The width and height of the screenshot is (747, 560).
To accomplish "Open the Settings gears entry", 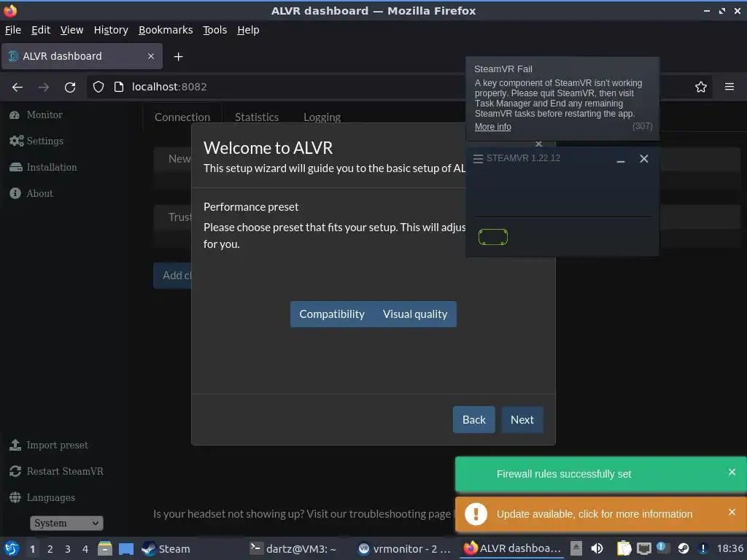I will 36,141.
